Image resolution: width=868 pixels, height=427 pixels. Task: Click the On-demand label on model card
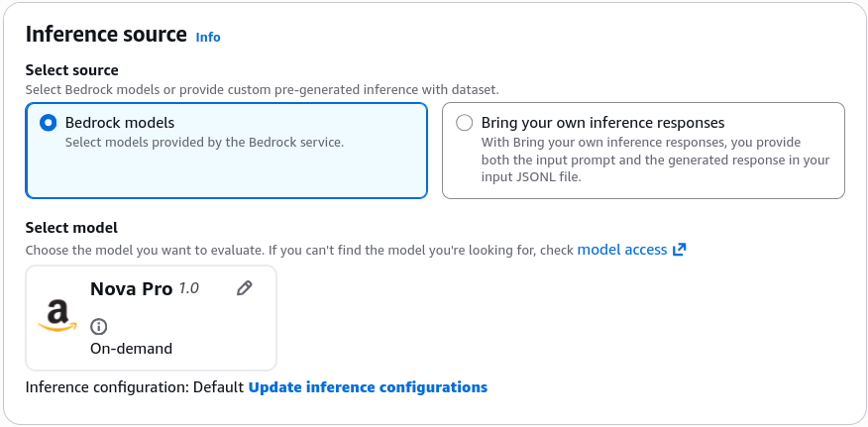coord(131,349)
